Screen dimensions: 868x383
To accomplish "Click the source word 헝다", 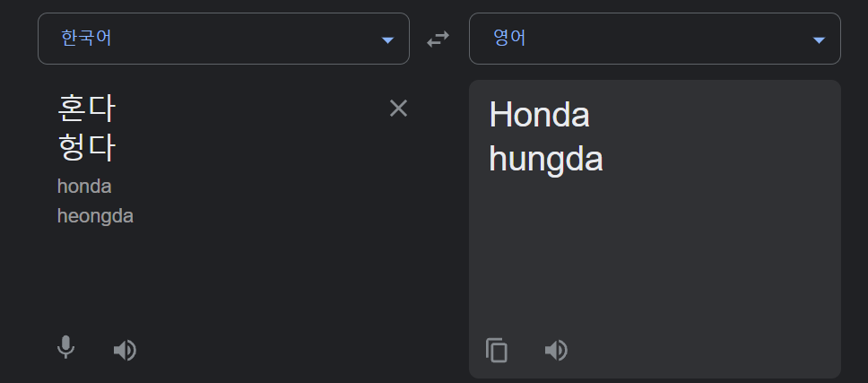I will click(x=86, y=147).
